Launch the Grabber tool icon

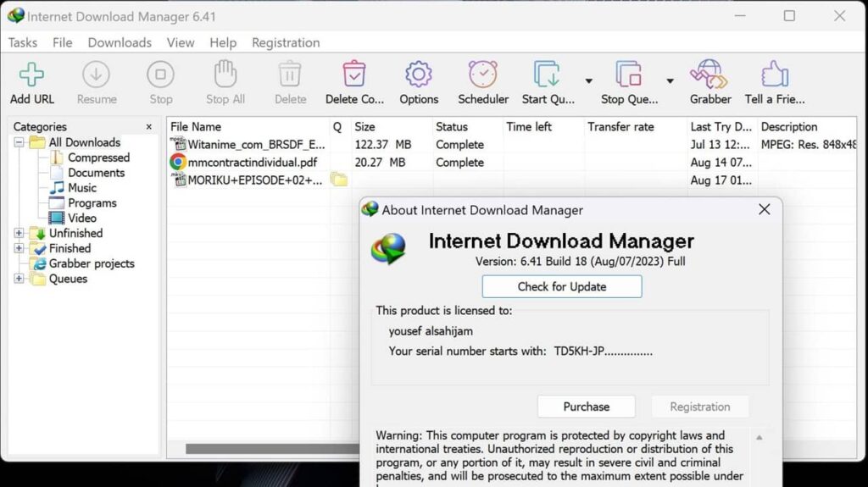click(709, 75)
